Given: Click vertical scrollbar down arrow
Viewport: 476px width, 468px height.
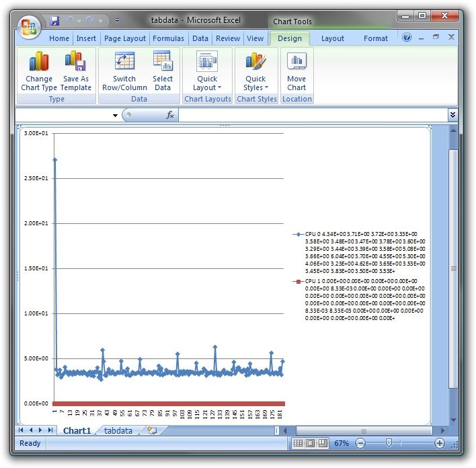Looking at the screenshot, I should point(453,420).
